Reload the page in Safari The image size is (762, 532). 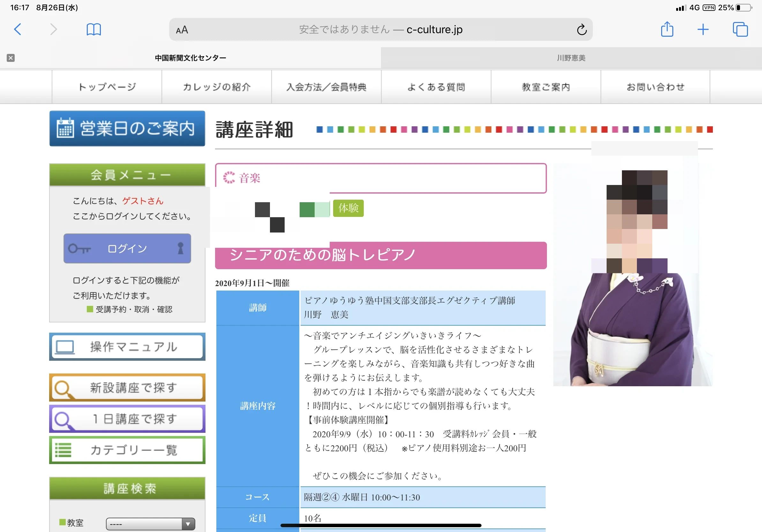tap(581, 29)
